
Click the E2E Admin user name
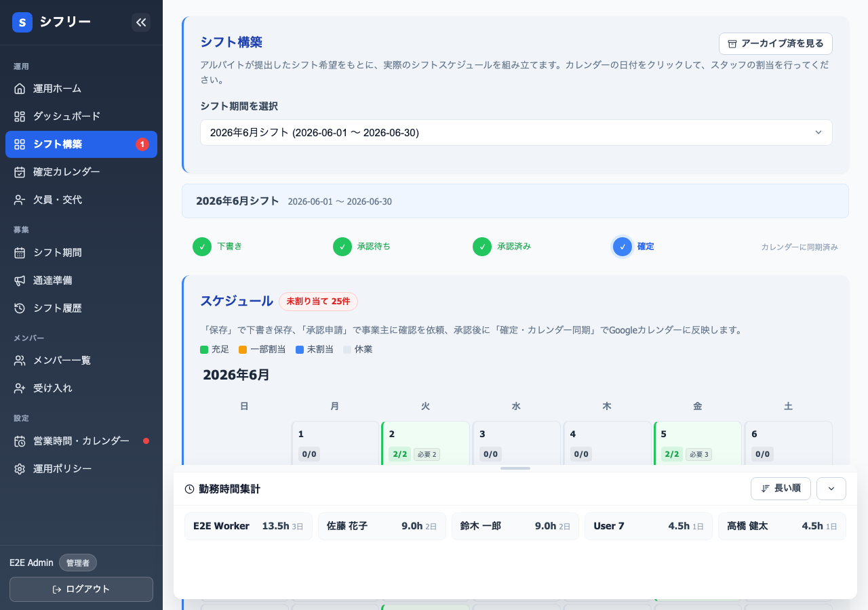pyautogui.click(x=31, y=563)
